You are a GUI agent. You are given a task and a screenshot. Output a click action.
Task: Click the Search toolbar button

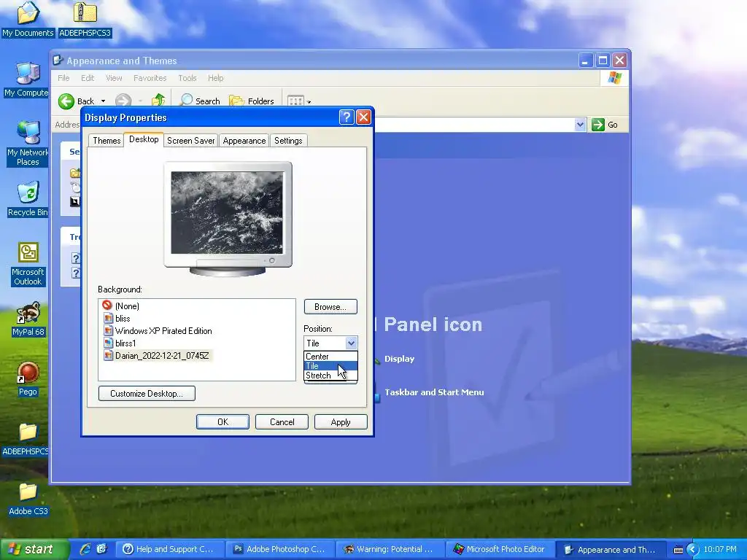(200, 101)
